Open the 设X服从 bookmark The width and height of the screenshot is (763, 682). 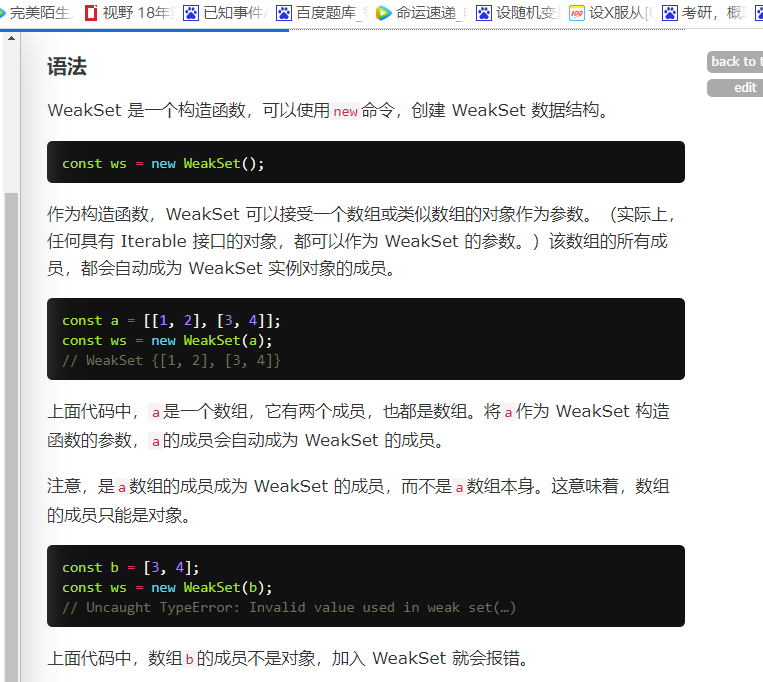611,13
